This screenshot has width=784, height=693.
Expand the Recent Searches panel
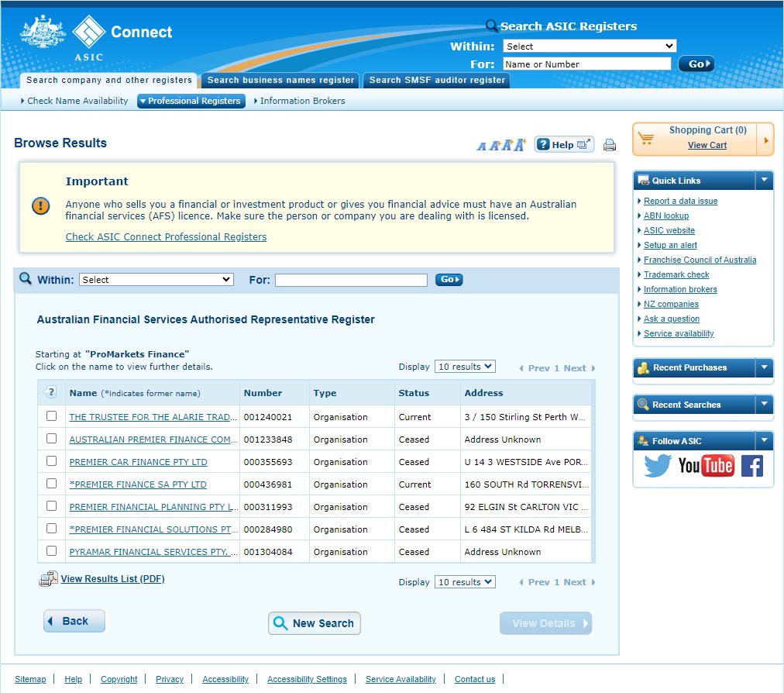pos(764,405)
